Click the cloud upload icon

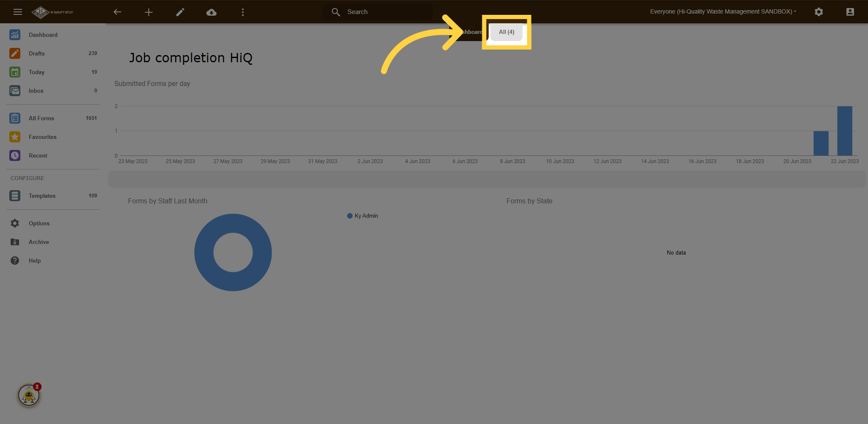[x=211, y=12]
